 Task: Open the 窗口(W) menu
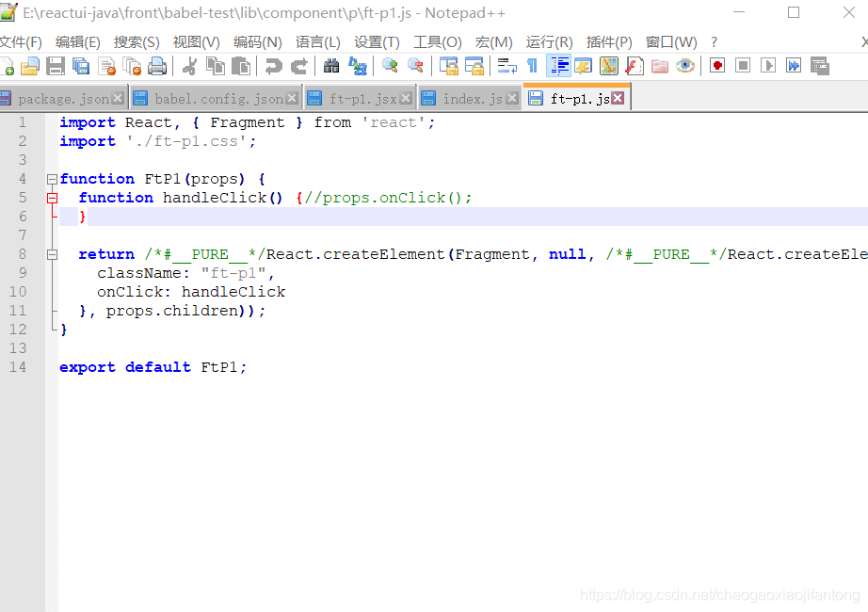click(671, 42)
